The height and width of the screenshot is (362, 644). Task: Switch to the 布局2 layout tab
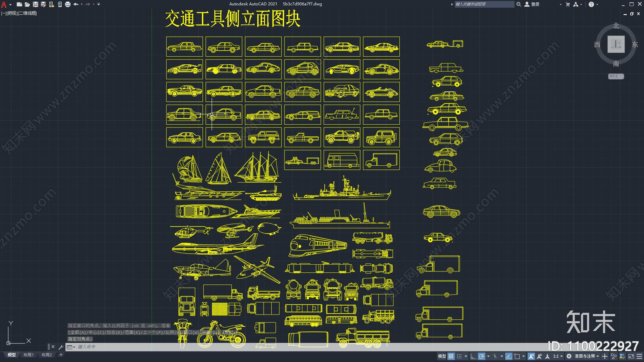click(47, 355)
